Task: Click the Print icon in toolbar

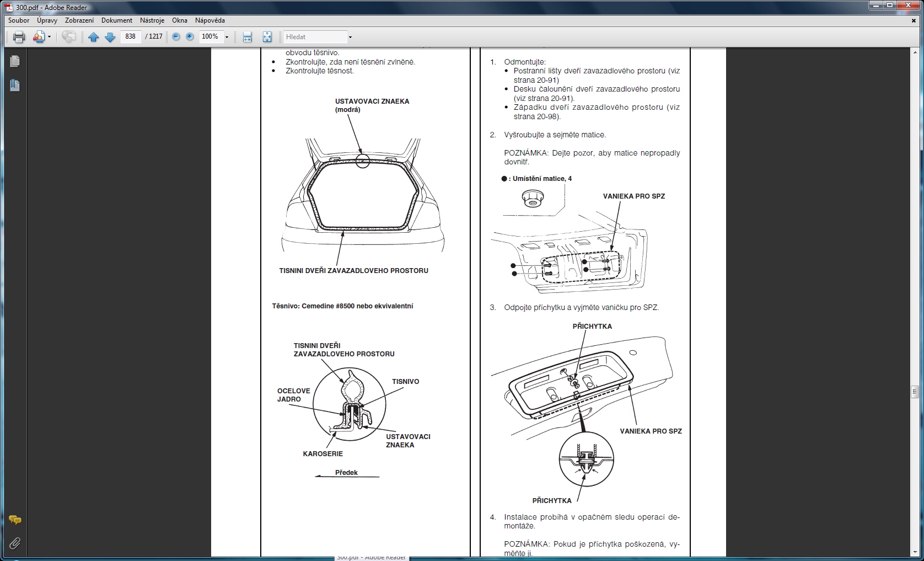Action: [19, 37]
